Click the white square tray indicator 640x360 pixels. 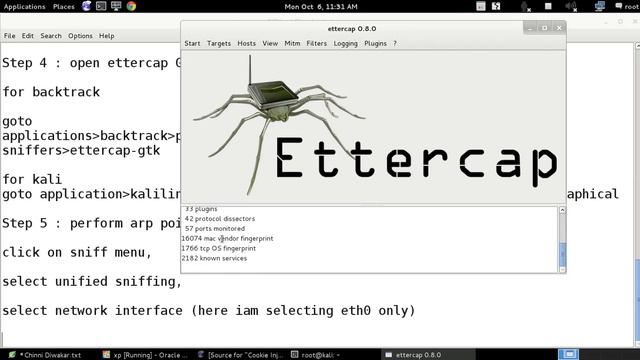tap(548, 6)
